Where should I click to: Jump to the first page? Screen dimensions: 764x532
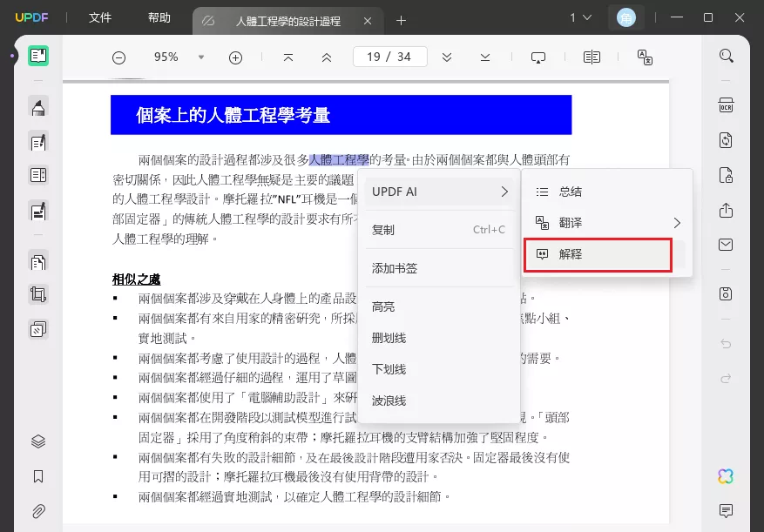pos(288,57)
